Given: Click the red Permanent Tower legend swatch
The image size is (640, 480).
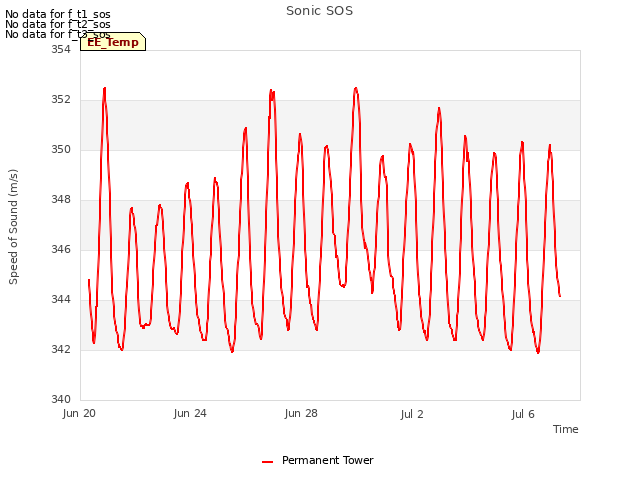Looking at the screenshot, I should pos(267,462).
